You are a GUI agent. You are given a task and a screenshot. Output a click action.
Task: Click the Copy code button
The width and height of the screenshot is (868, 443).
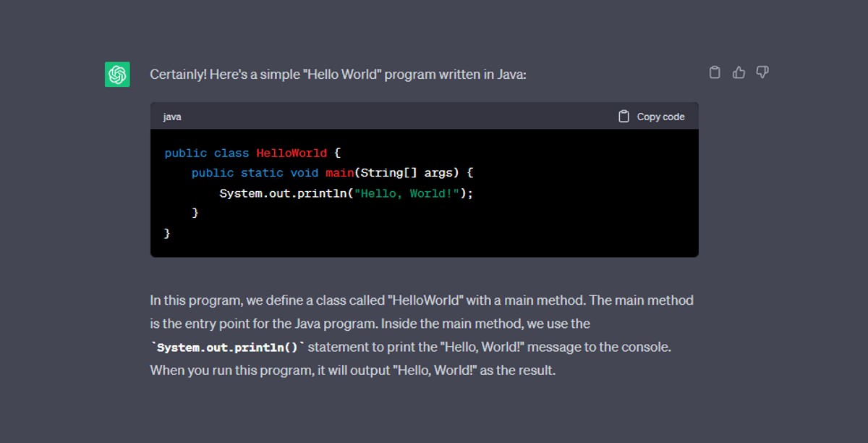point(651,115)
